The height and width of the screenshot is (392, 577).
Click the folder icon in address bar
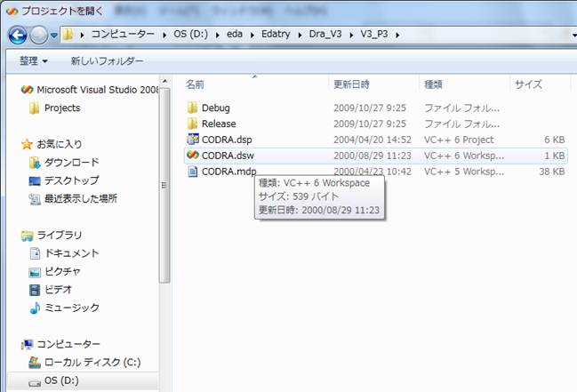[68, 35]
